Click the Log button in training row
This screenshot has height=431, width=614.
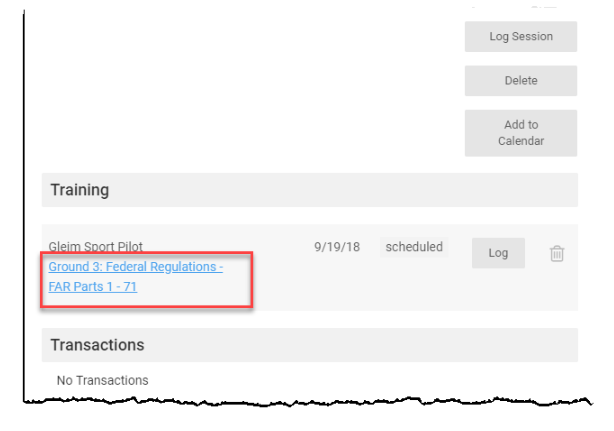coord(498,253)
